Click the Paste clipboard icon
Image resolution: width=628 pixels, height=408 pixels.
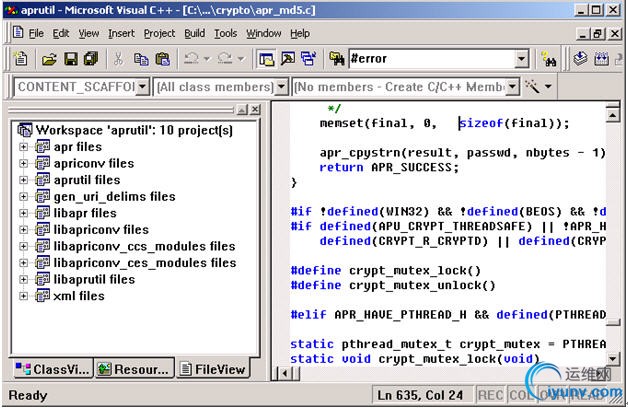pos(163,59)
